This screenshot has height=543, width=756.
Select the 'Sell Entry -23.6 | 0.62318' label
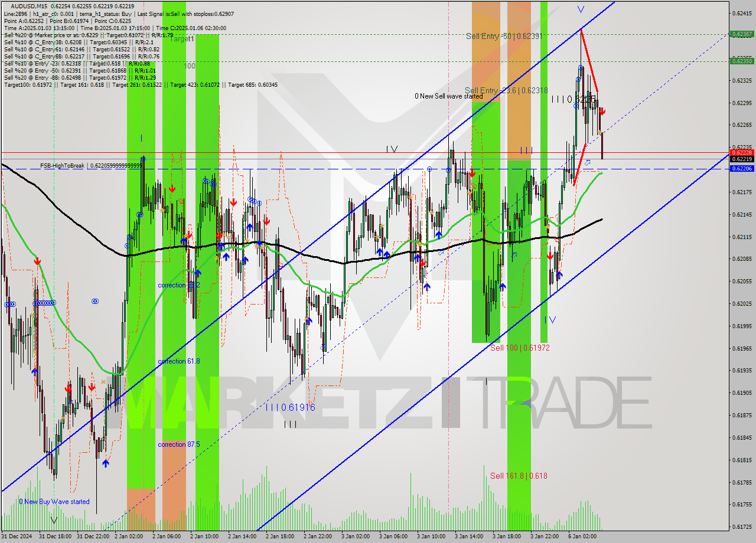coord(506,90)
